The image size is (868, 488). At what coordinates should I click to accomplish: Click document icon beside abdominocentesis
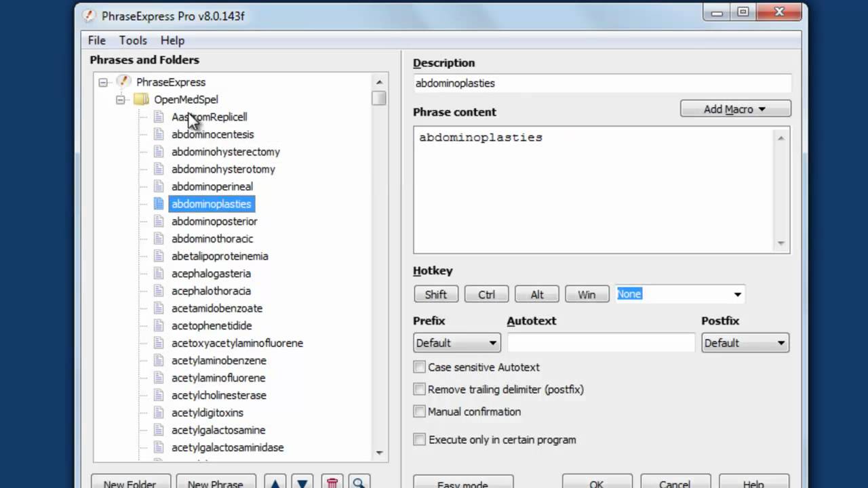tap(159, 134)
